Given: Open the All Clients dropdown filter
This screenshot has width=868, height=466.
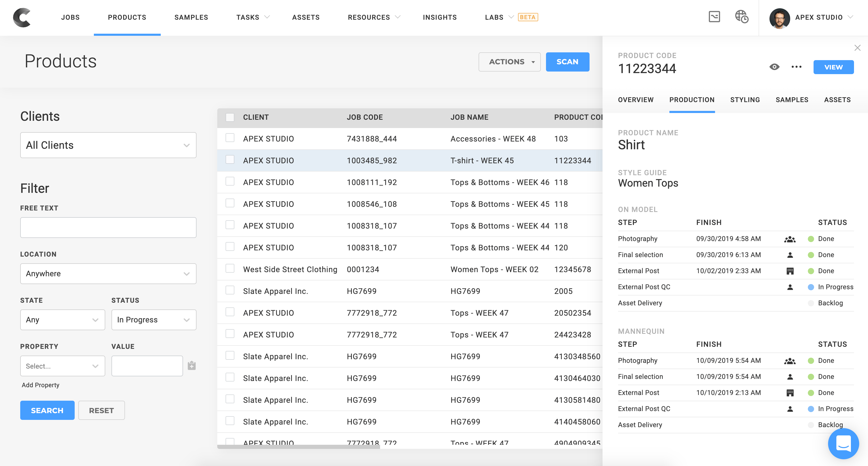Looking at the screenshot, I should pyautogui.click(x=107, y=145).
